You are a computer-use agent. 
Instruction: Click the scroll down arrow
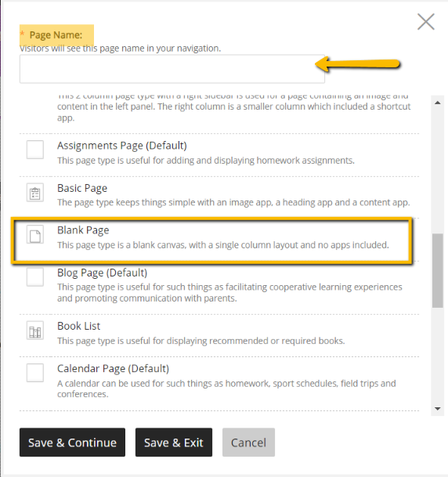pyautogui.click(x=438, y=409)
